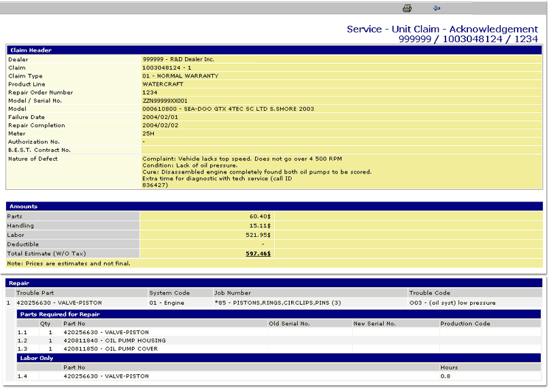Screen dimensions: 553x392
Task: Select failure date 2004/02/01
Action: (x=161, y=117)
